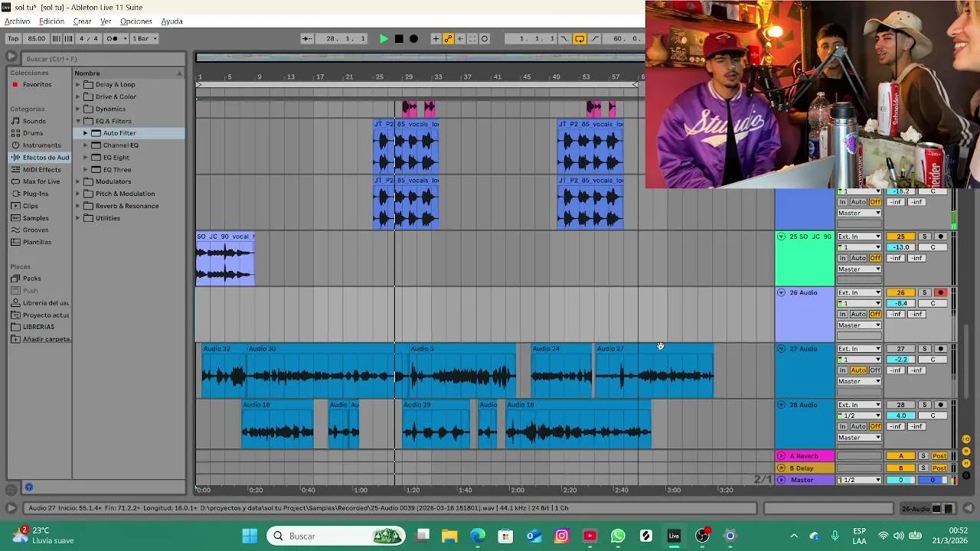
Task: Arm track 27 Audio for recording
Action: pyautogui.click(x=940, y=348)
